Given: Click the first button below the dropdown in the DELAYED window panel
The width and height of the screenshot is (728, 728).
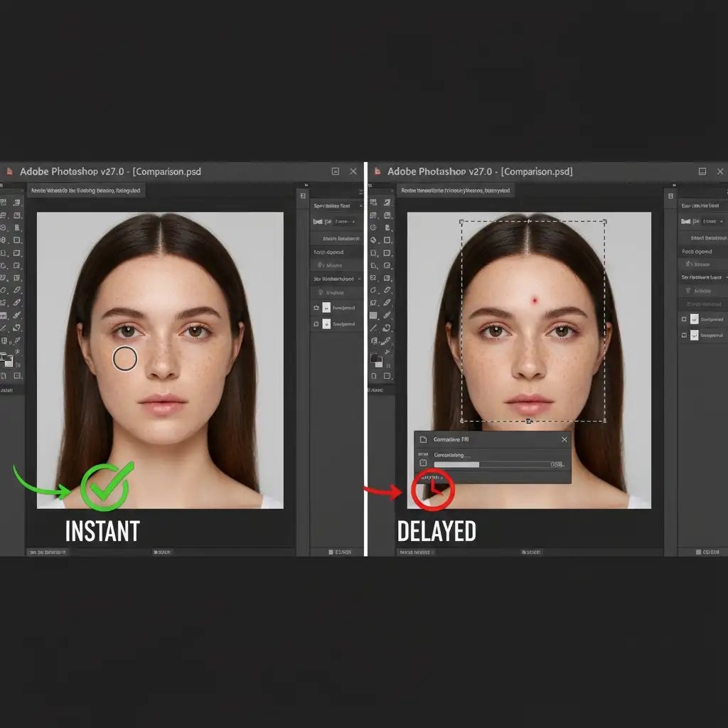Looking at the screenshot, I should (x=703, y=237).
